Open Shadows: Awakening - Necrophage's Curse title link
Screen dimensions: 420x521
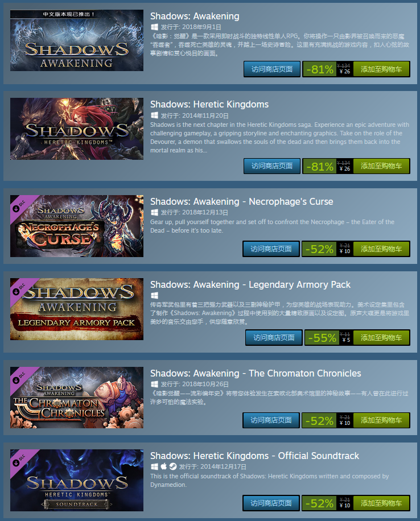click(x=241, y=201)
